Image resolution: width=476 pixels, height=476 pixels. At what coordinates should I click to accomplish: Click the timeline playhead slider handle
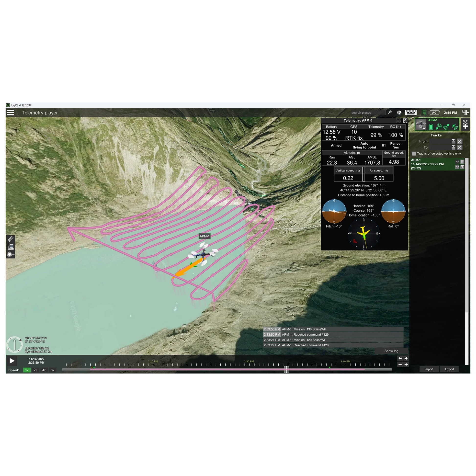286,369
